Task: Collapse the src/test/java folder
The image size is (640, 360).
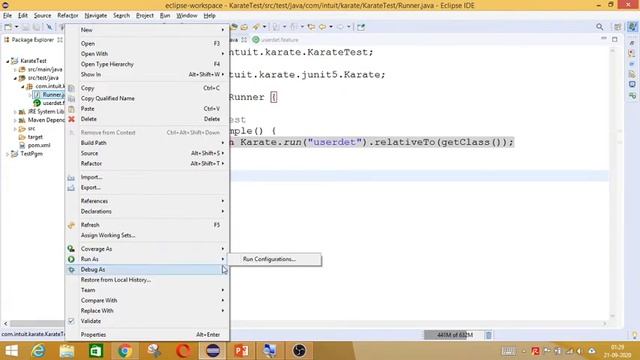Action: (x=15, y=78)
